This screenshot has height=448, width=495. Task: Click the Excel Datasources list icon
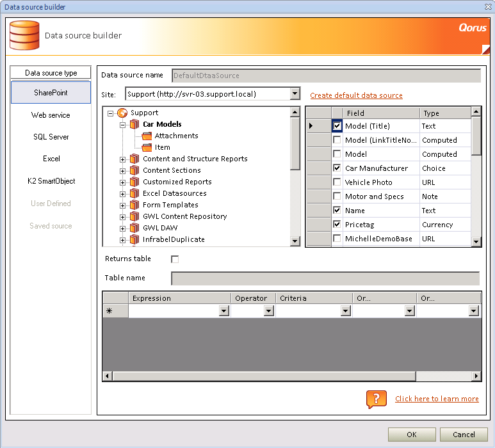(x=134, y=193)
